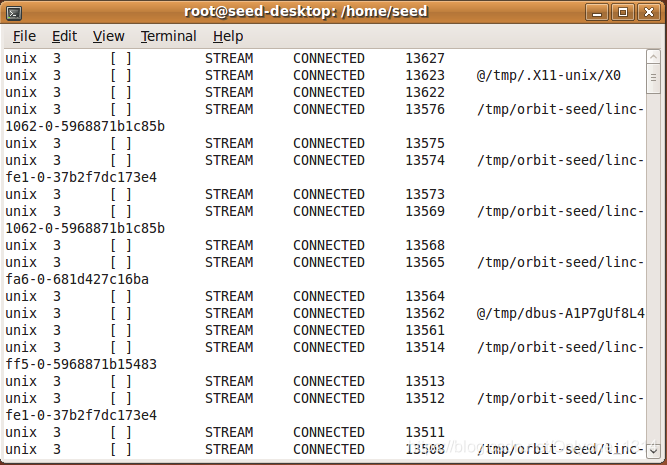Click the inode number 13565
This screenshot has height=465, width=667.
coord(425,262)
